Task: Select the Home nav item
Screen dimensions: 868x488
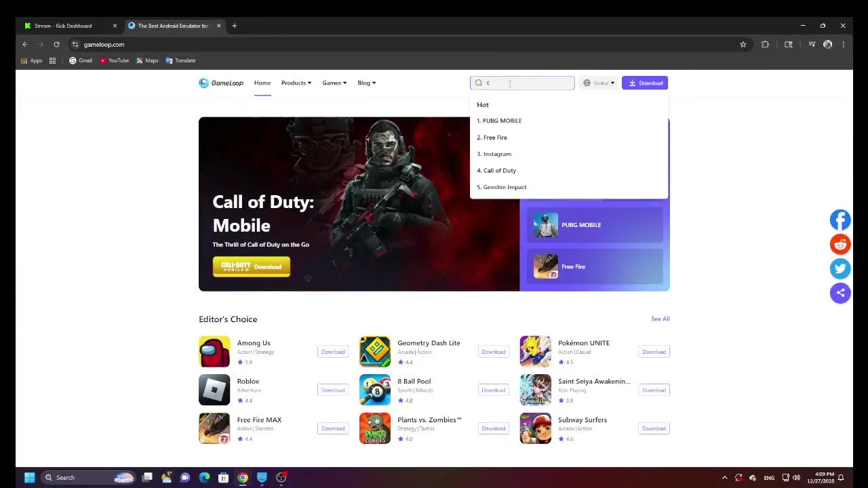Action: tap(262, 83)
